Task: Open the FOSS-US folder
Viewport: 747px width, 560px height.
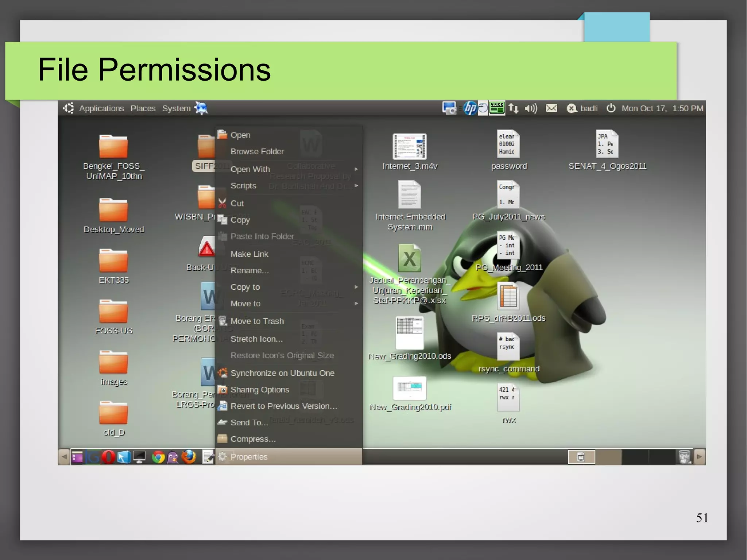Action: tap(113, 311)
